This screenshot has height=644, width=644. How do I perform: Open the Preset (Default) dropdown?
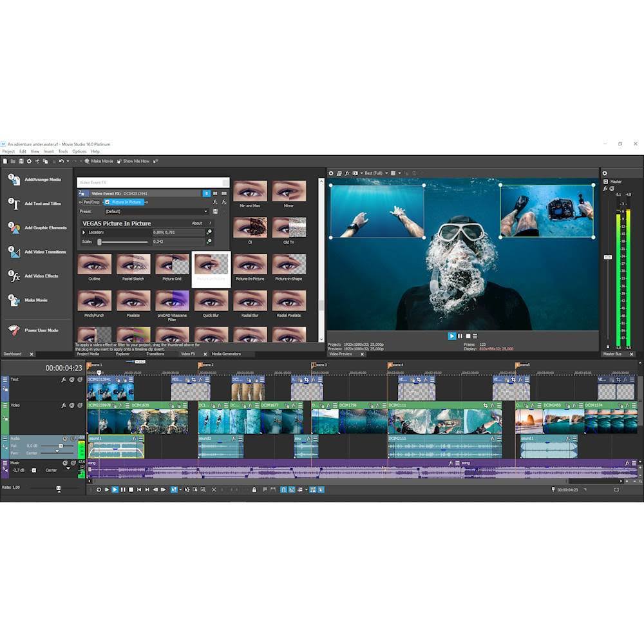point(156,211)
